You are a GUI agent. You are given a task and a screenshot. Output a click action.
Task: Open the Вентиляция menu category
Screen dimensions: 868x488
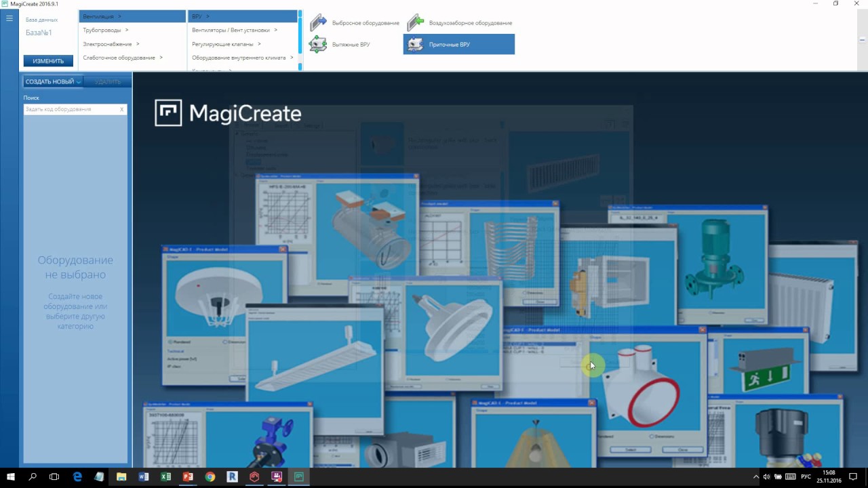[132, 16]
